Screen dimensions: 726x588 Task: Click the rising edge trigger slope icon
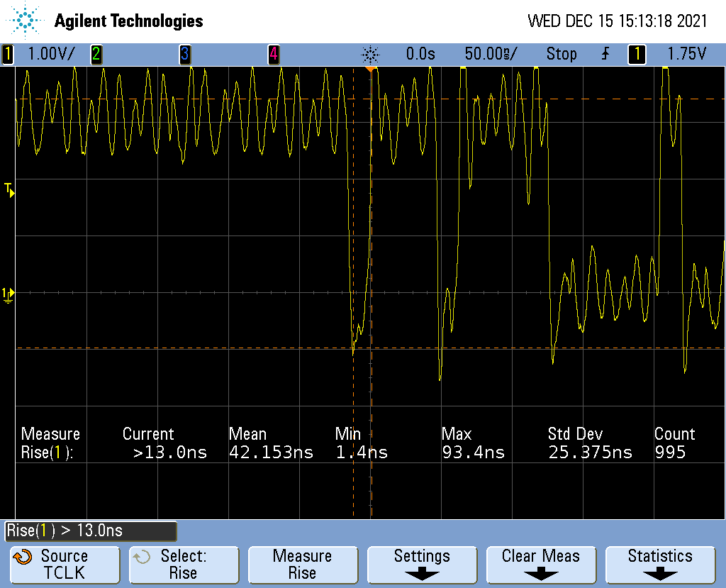(605, 54)
